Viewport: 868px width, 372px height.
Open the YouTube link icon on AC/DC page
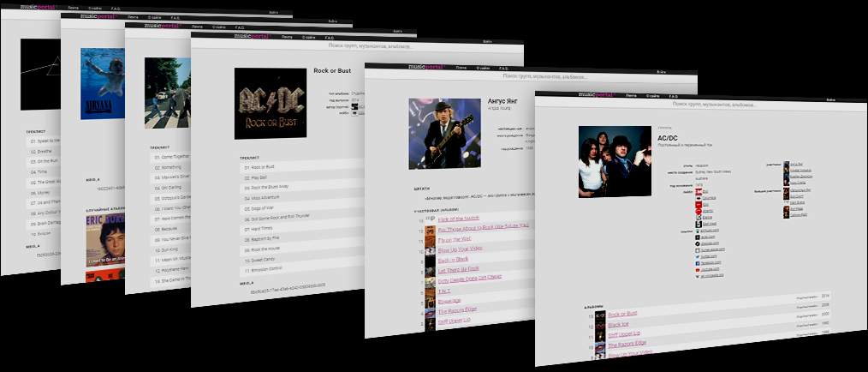click(x=697, y=269)
